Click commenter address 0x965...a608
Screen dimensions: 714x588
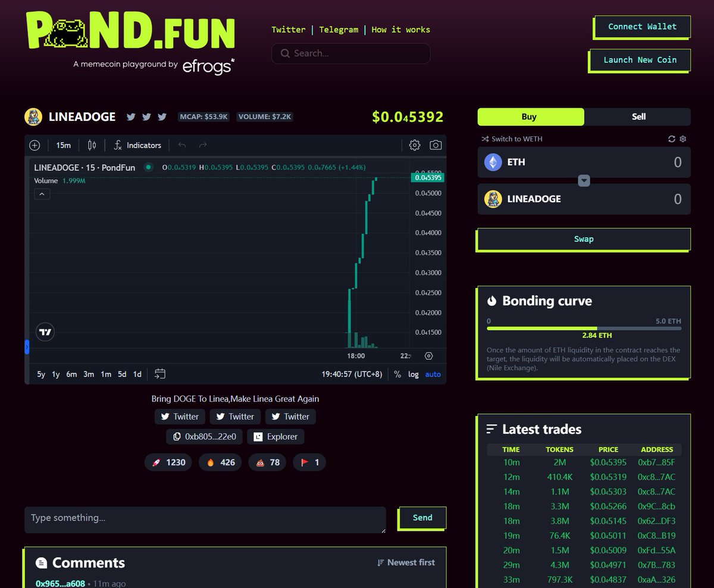tap(60, 584)
